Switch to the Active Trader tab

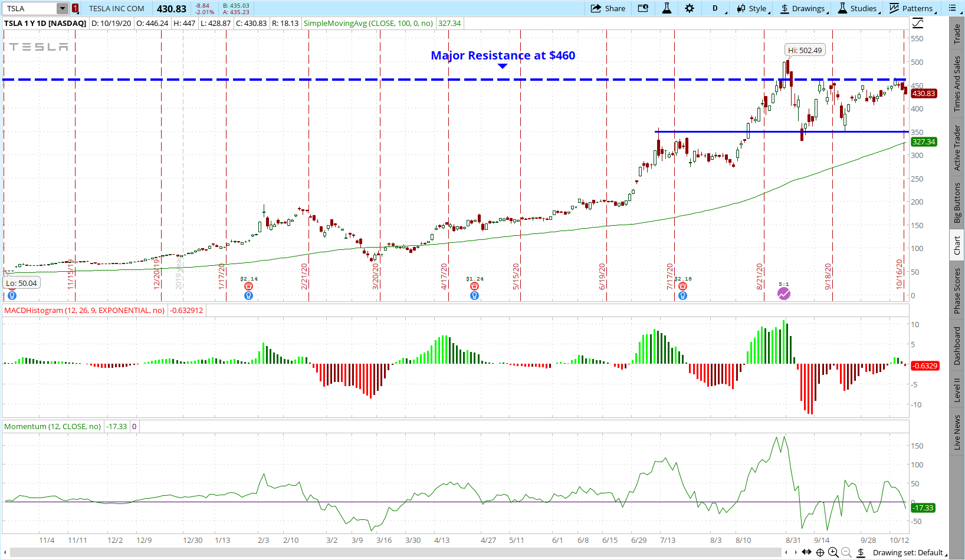(957, 147)
